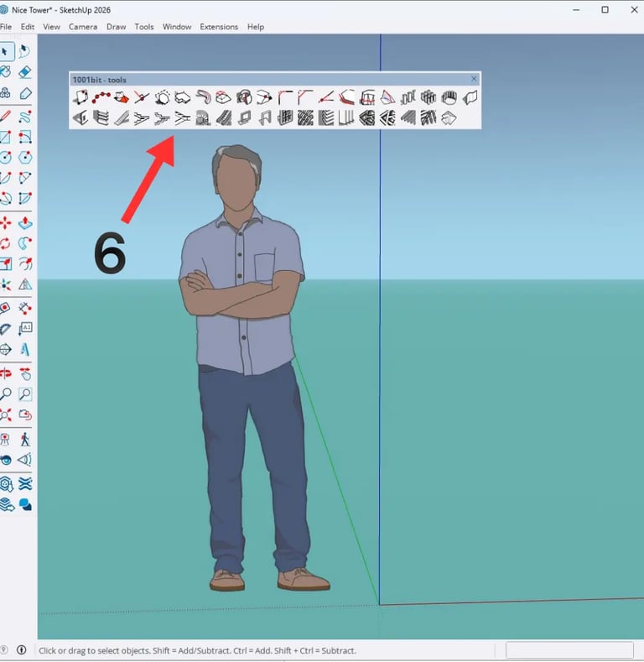Open the File menu
The image size is (644, 662).
coord(6,27)
